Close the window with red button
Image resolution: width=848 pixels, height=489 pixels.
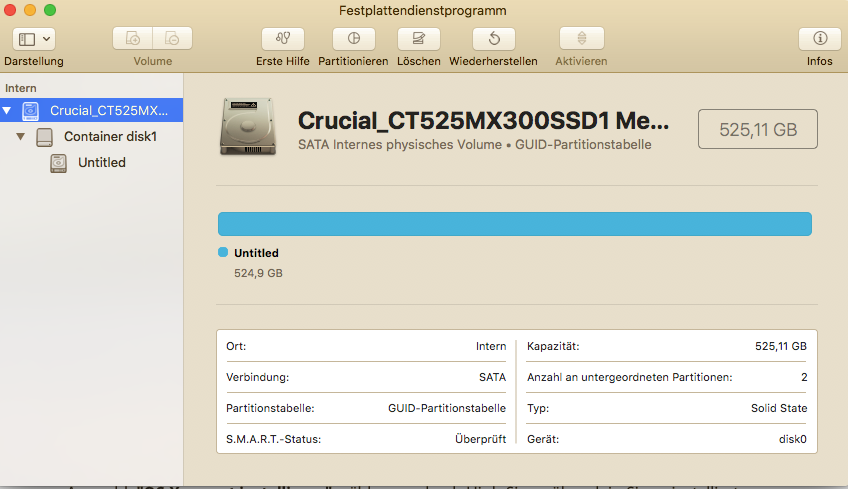click(x=10, y=9)
